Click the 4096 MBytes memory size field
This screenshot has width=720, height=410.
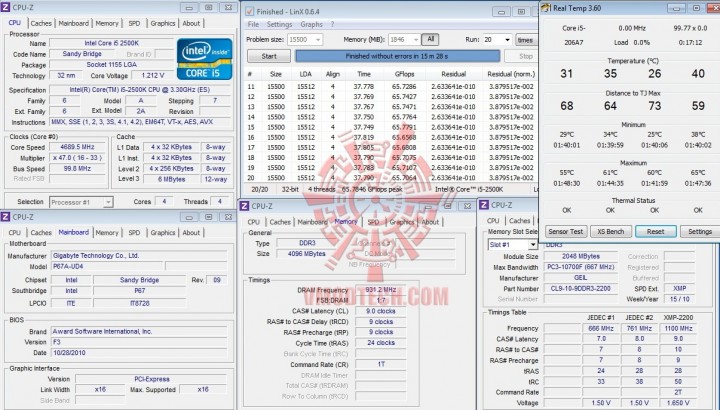coord(306,253)
